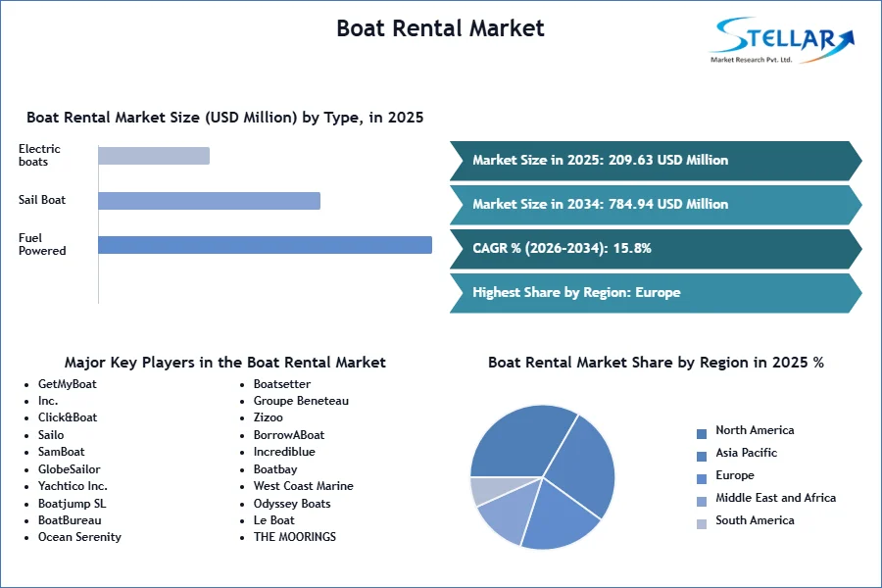Click 'Sailo' in the players list

click(x=51, y=435)
